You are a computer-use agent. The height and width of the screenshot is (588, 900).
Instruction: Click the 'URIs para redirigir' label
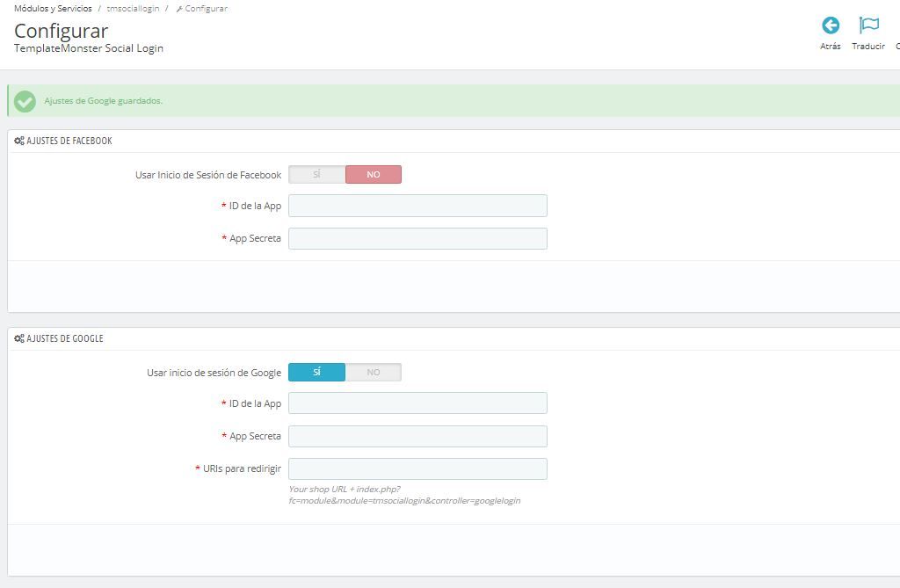(x=243, y=468)
